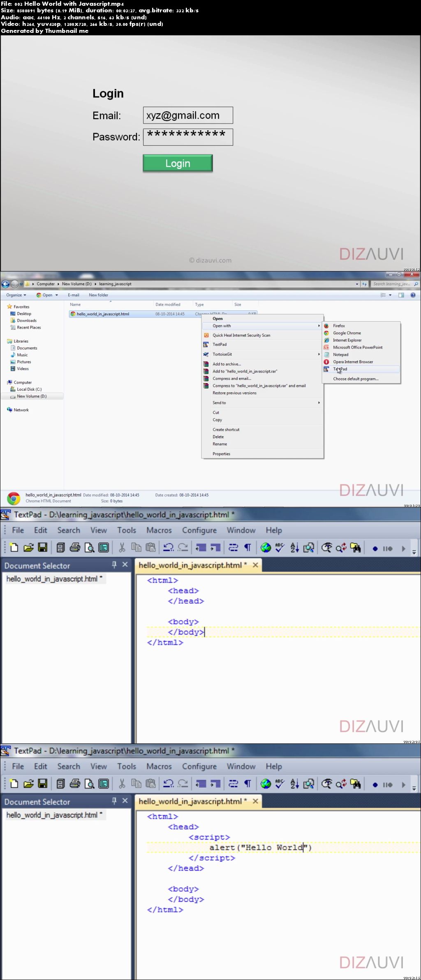Toggle Word Wrap icon in alert-code TextPad frame
The image size is (421, 980).
[x=233, y=784]
